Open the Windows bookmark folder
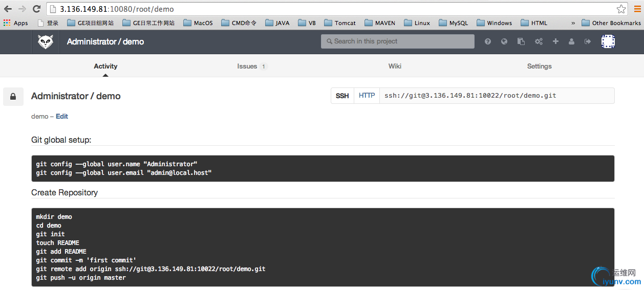 click(x=495, y=23)
